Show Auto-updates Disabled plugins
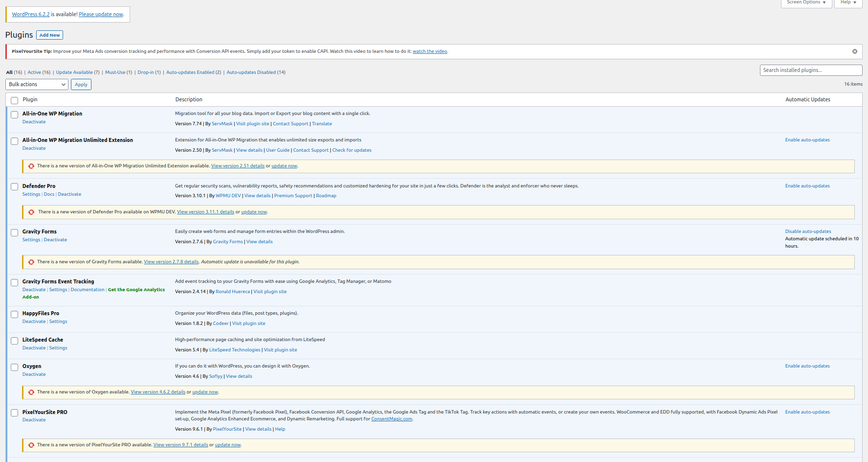Viewport: 868px width, 462px height. pyautogui.click(x=251, y=72)
